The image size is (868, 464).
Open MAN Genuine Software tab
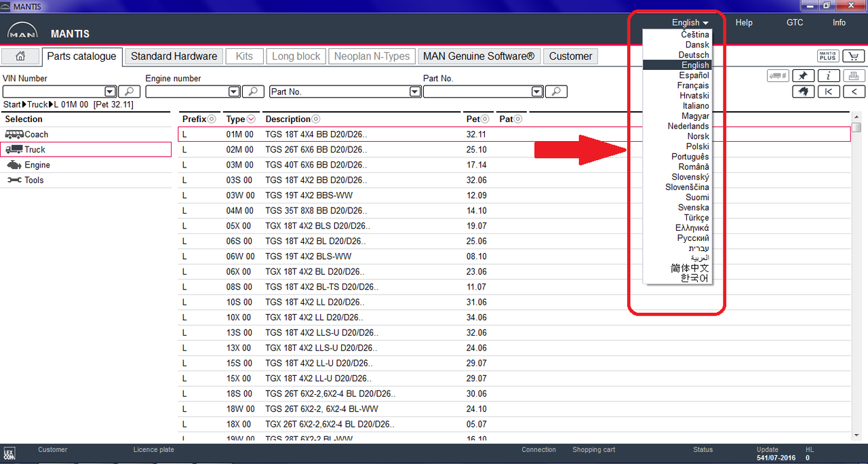click(x=479, y=56)
